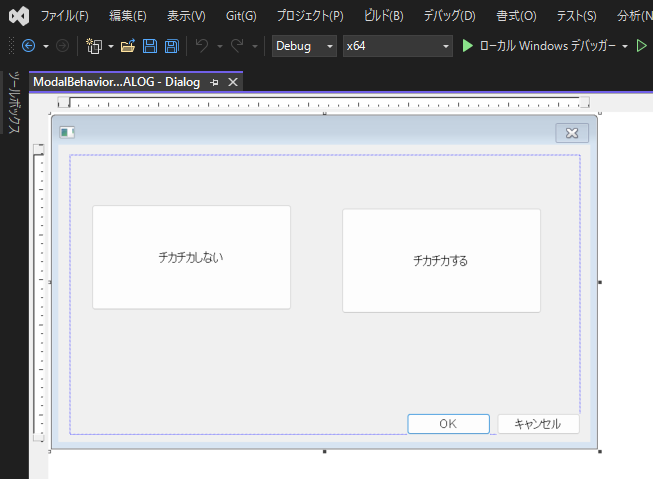The width and height of the screenshot is (653, 479).
Task: Select the チカチカする button
Action: [441, 260]
